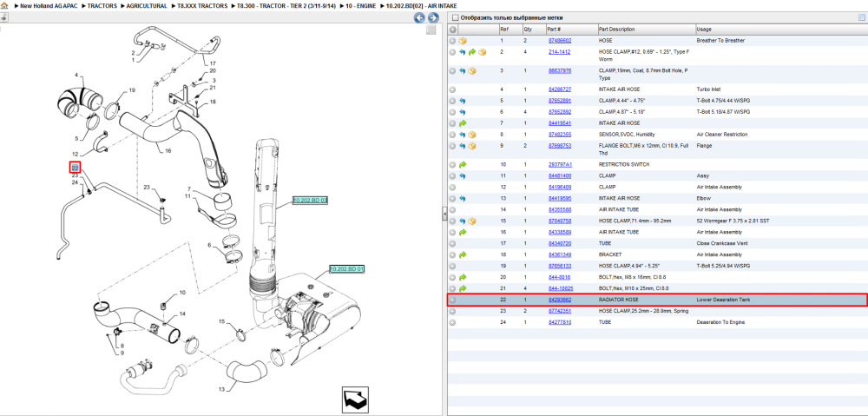The image size is (868, 416).
Task: Open the column layout icon above Usage
Action: [x=861, y=17]
